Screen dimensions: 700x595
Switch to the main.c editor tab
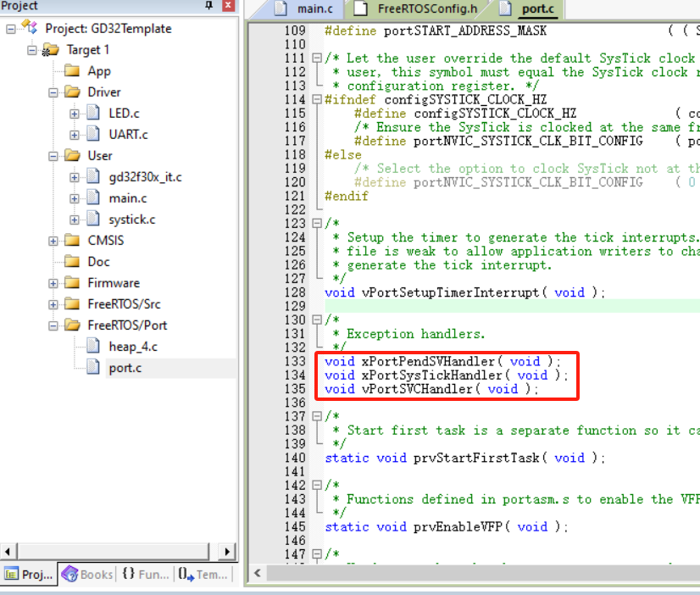pos(306,9)
